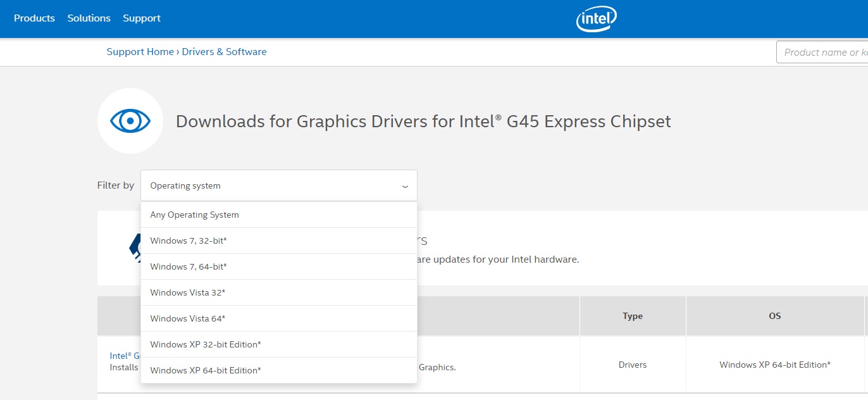Select Windows Vista 32* option
The height and width of the screenshot is (400, 868).
tap(279, 293)
